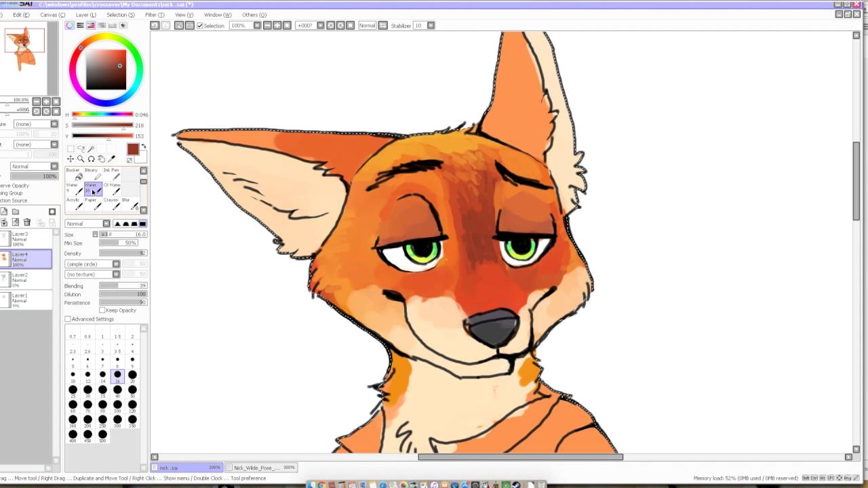Image resolution: width=868 pixels, height=488 pixels.
Task: Select the Hand pan tool
Action: (x=101, y=159)
